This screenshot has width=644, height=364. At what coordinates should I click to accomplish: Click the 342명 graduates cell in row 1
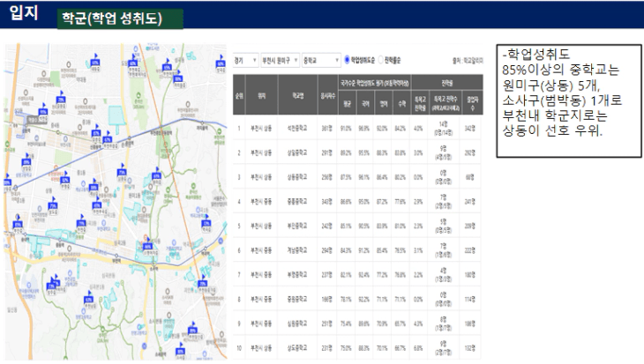point(470,129)
